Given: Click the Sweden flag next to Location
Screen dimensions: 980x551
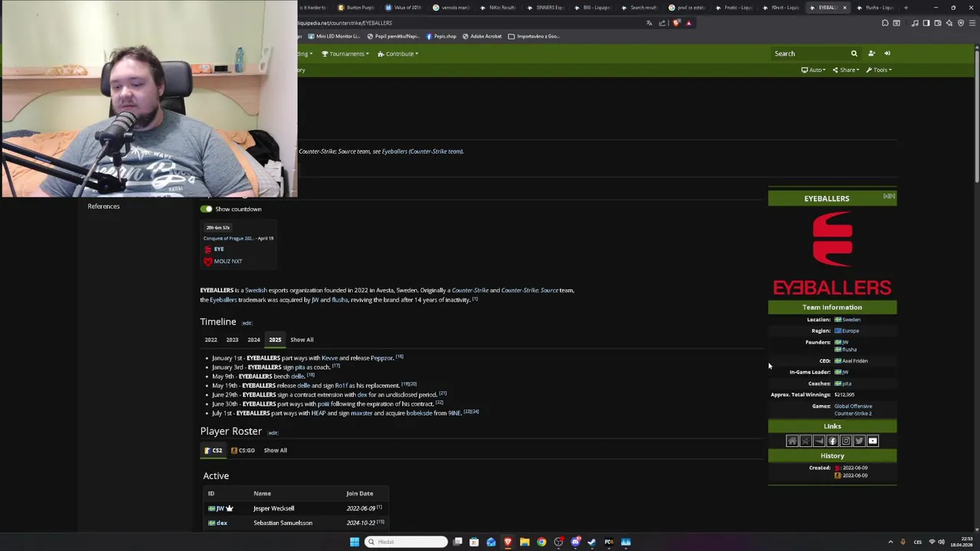Looking at the screenshot, I should coord(838,319).
